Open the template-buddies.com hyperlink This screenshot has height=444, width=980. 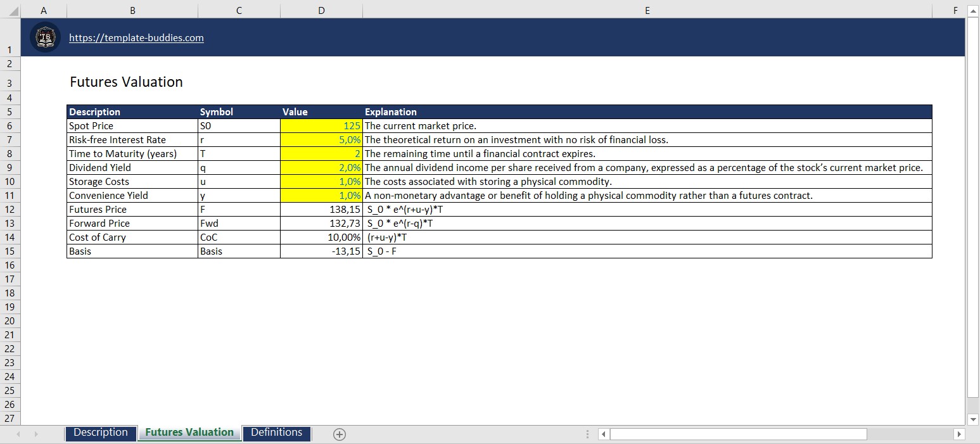[x=136, y=37]
